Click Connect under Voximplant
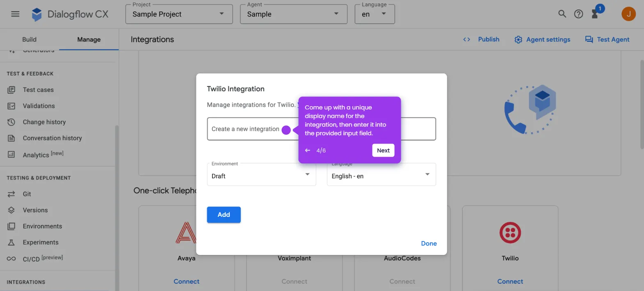The height and width of the screenshot is (291, 644). click(x=294, y=282)
